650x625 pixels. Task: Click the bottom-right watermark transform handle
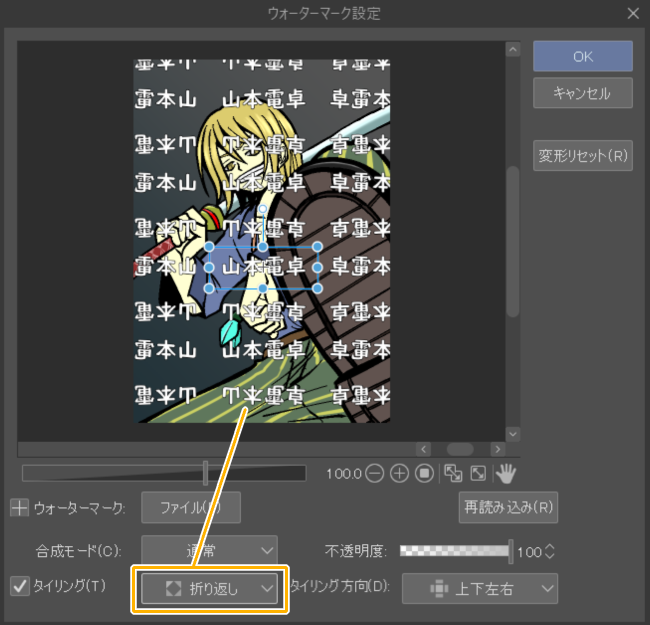(317, 288)
